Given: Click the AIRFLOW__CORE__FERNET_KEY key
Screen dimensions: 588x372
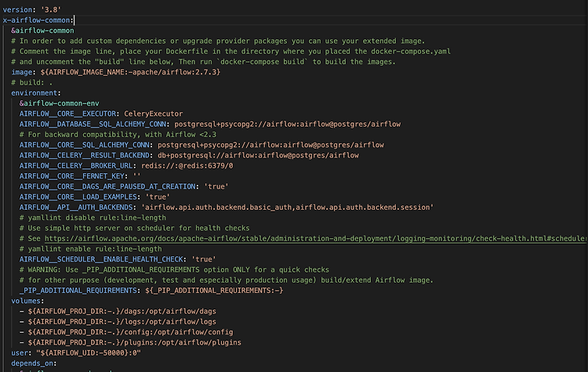Looking at the screenshot, I should coord(72,176).
